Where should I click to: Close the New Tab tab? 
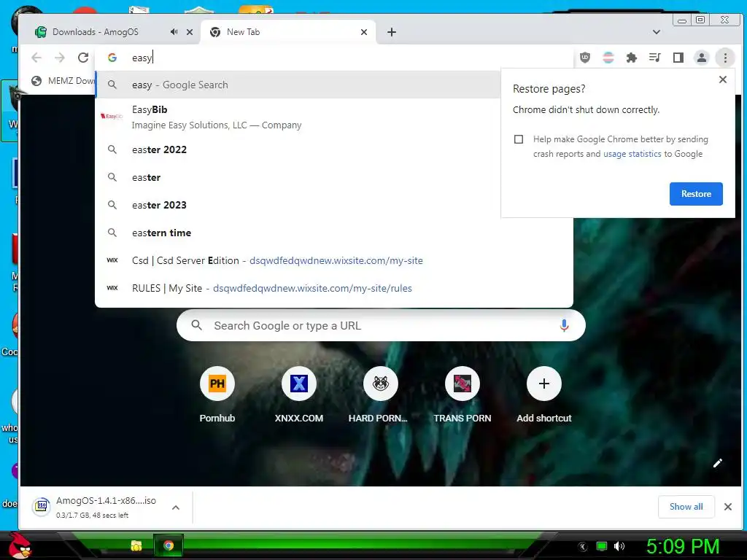[x=364, y=32]
